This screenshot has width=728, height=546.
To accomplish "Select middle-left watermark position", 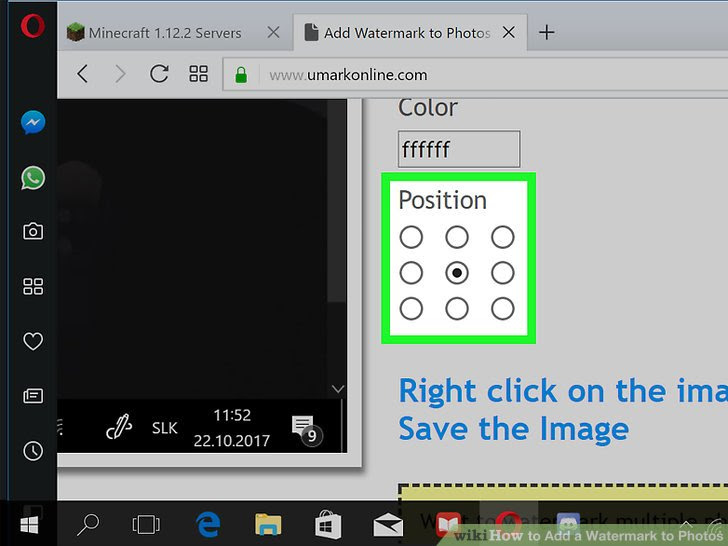I will [x=411, y=273].
